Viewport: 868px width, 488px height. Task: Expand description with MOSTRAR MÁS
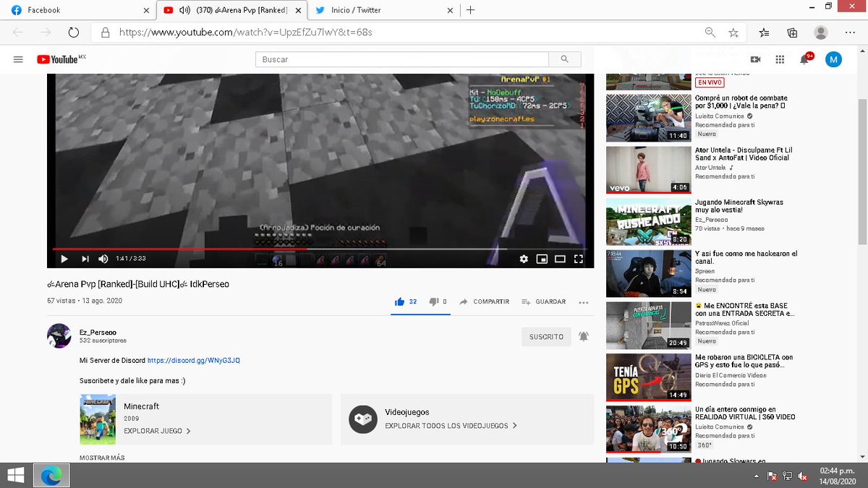tap(102, 458)
